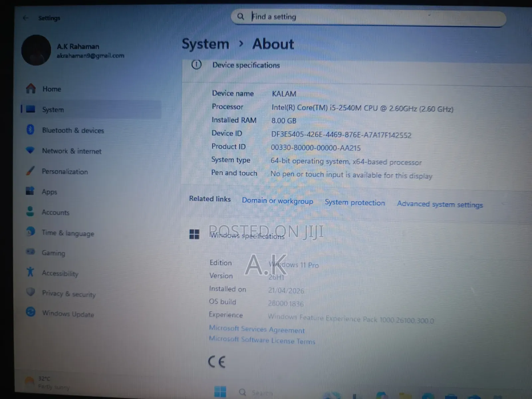This screenshot has width=532, height=399.
Task: Click the Home icon in the sidebar
Action: (x=31, y=88)
